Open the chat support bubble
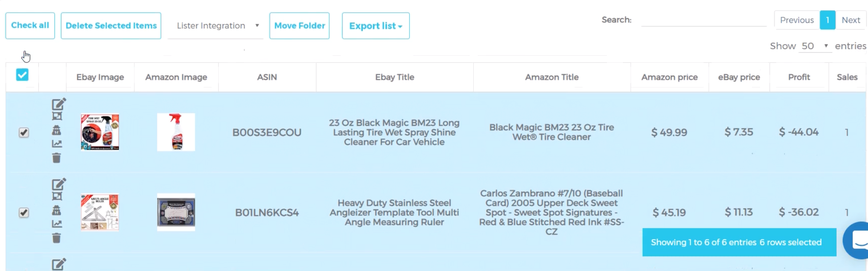 tap(856, 240)
